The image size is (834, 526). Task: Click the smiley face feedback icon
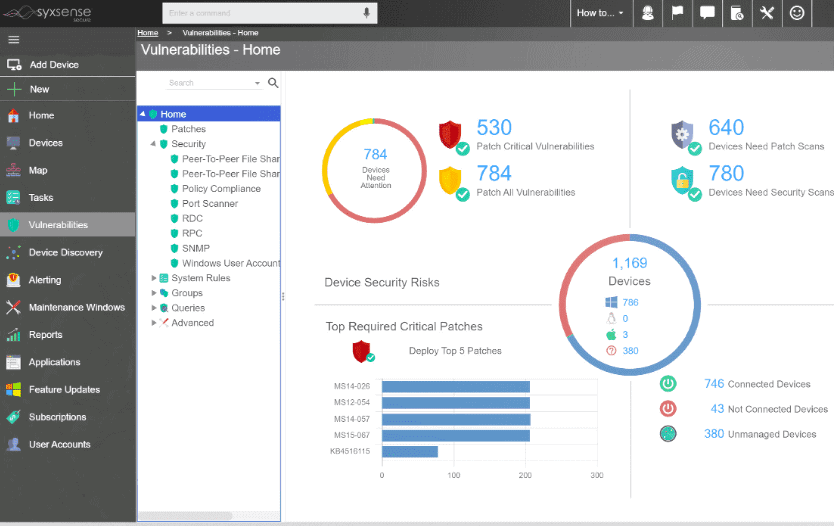coord(797,13)
